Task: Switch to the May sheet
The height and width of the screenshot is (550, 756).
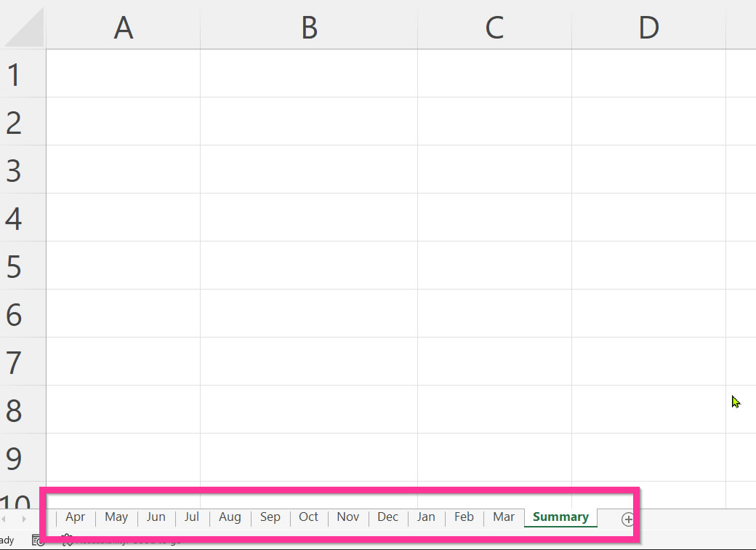Action: 116,517
